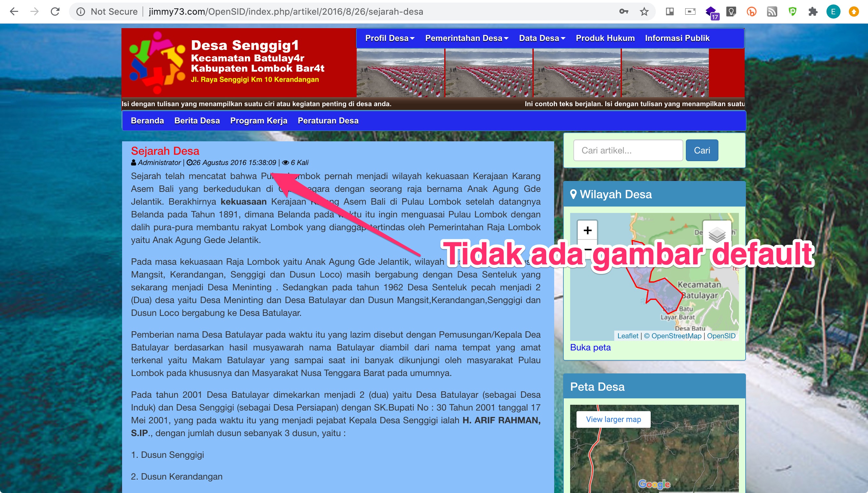Viewport: 868px width, 493px height.
Task: Open the browser password key icon
Action: coord(624,11)
